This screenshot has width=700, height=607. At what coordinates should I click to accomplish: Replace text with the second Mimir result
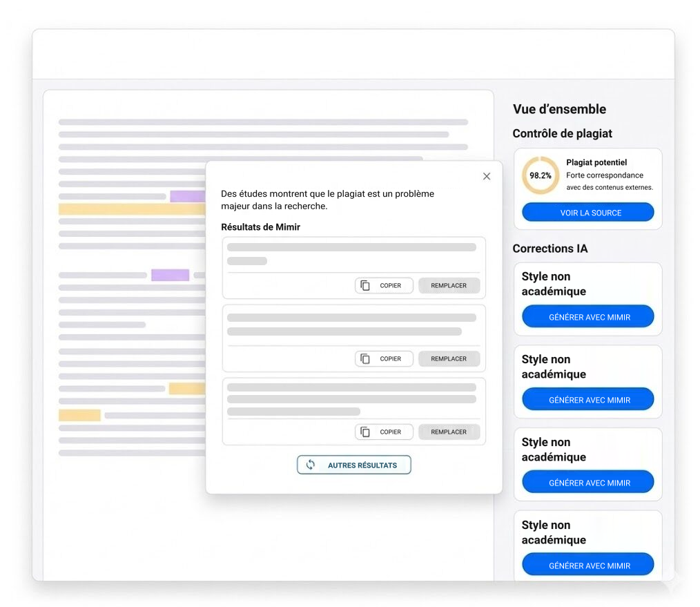tap(449, 358)
